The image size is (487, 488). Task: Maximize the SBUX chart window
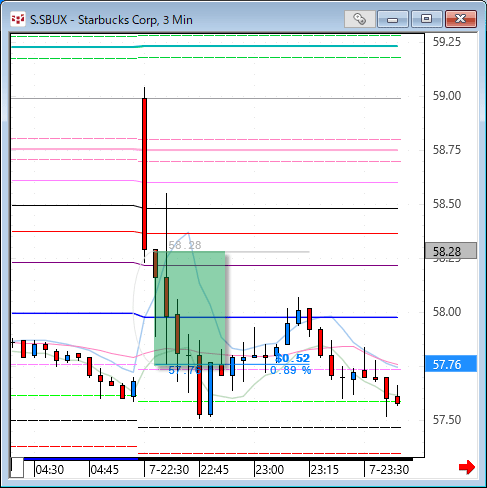(x=426, y=19)
